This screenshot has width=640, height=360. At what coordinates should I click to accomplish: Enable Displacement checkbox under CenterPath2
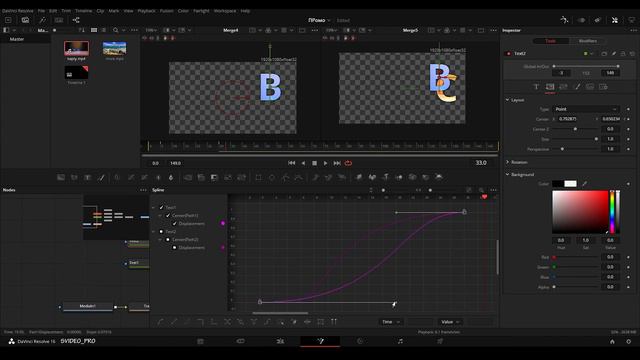pyautogui.click(x=175, y=248)
